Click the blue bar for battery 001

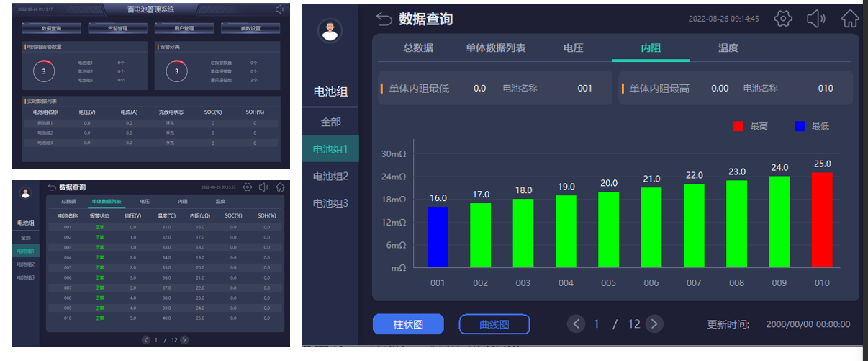tap(438, 237)
